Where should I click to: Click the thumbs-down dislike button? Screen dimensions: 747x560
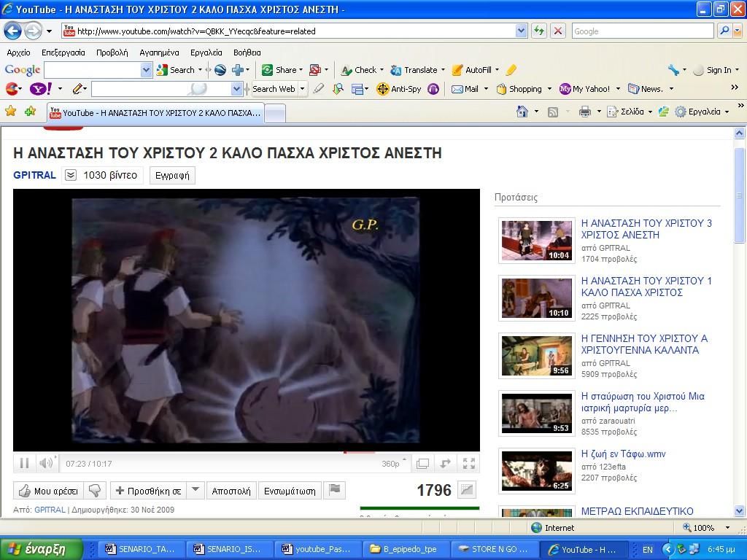(x=96, y=491)
